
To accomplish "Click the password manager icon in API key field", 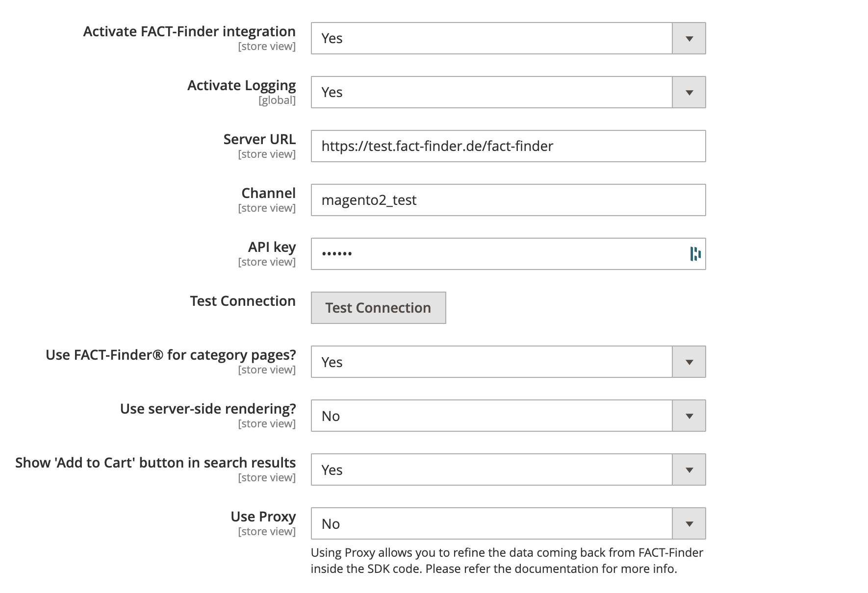I will point(694,254).
